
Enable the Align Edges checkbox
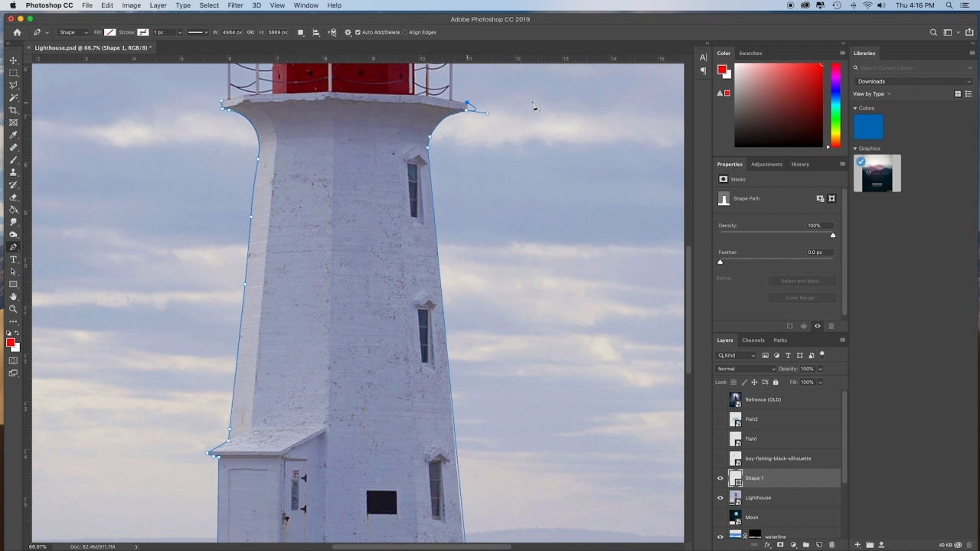(x=405, y=32)
